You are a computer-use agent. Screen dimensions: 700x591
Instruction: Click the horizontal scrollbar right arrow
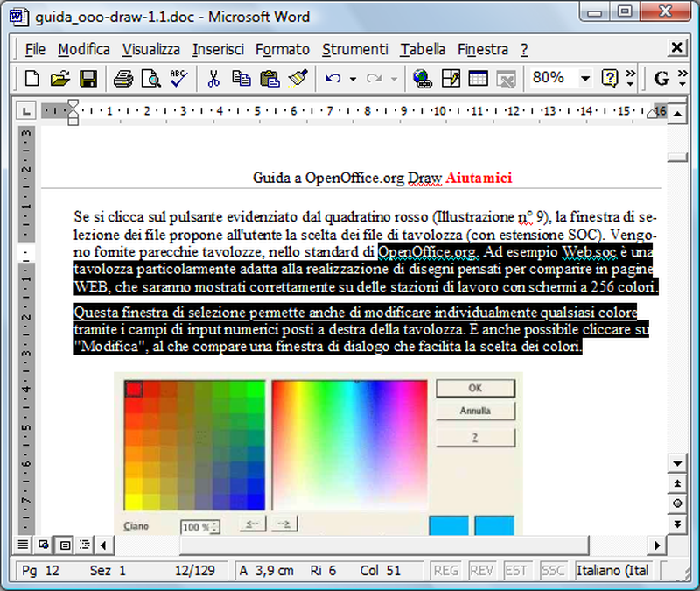(657, 545)
